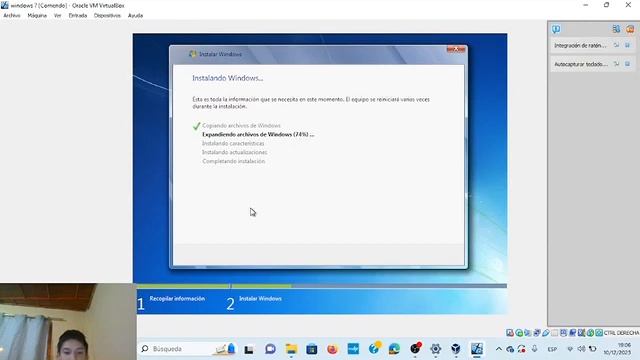Click 'Completando instalación' step text
Viewport: 640px width, 360px height.
pos(233,161)
